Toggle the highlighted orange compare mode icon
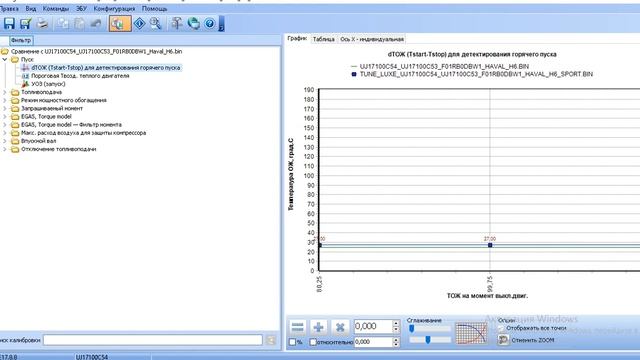This screenshot has height=360, width=640. tap(120, 24)
